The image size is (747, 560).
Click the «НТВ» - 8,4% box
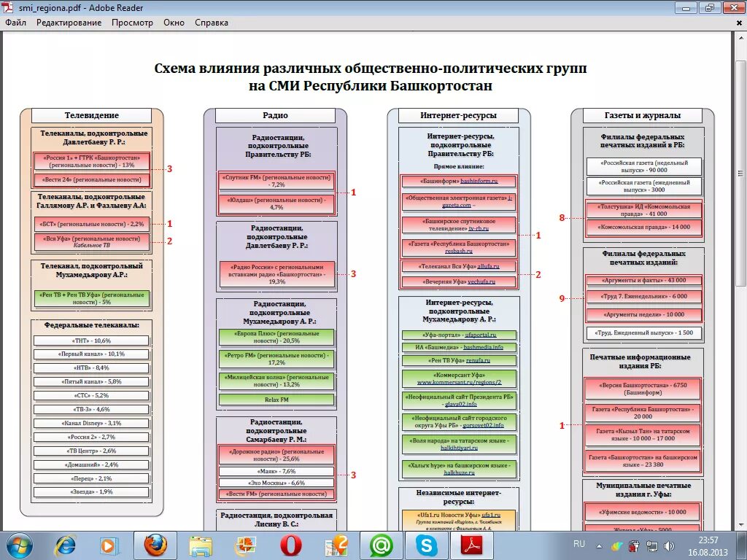pyautogui.click(x=91, y=368)
